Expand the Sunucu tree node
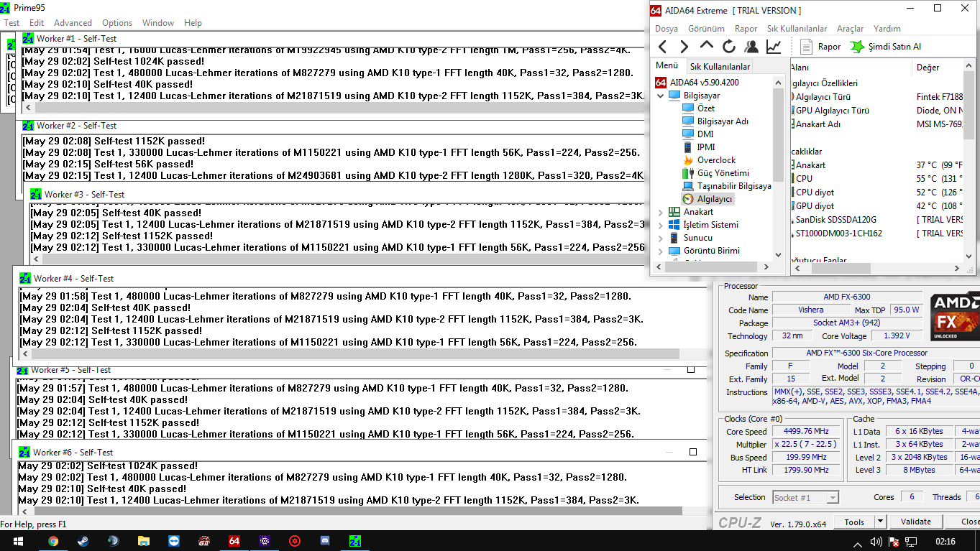 [661, 238]
